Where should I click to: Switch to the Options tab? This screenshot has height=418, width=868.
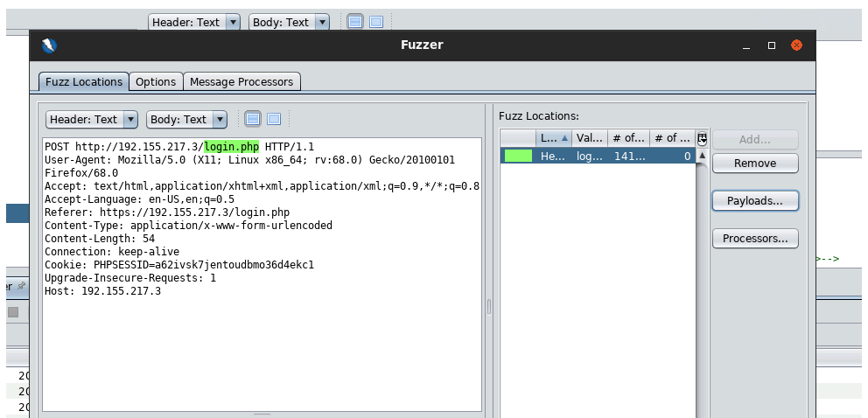click(156, 81)
